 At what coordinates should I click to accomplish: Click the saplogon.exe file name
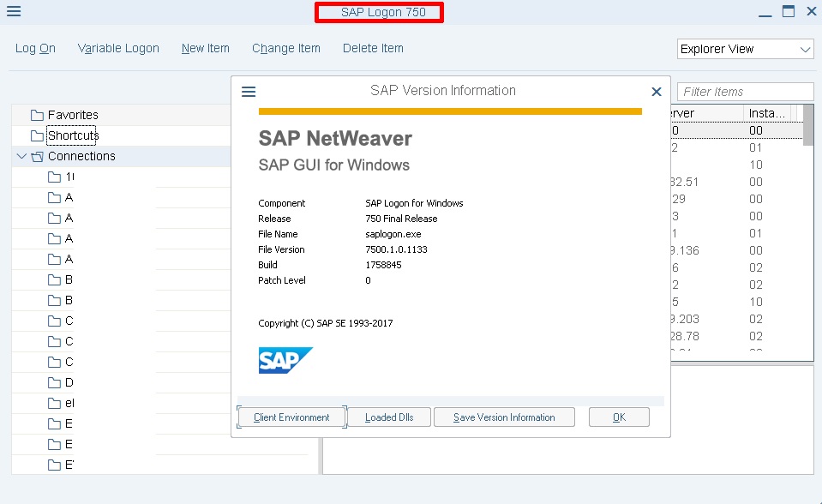(393, 234)
